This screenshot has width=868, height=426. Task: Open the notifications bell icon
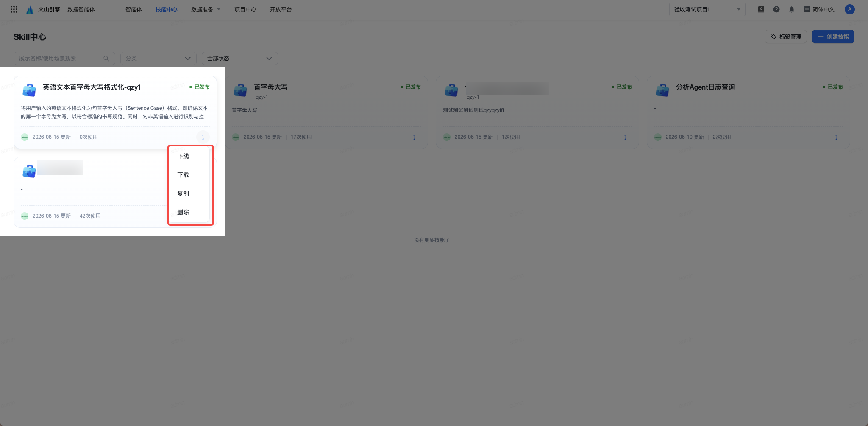[792, 9]
